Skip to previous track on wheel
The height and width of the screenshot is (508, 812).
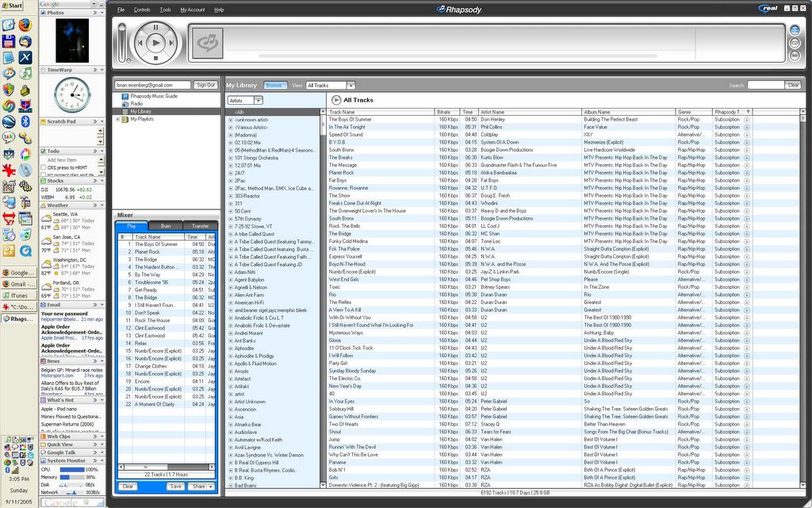click(x=140, y=43)
